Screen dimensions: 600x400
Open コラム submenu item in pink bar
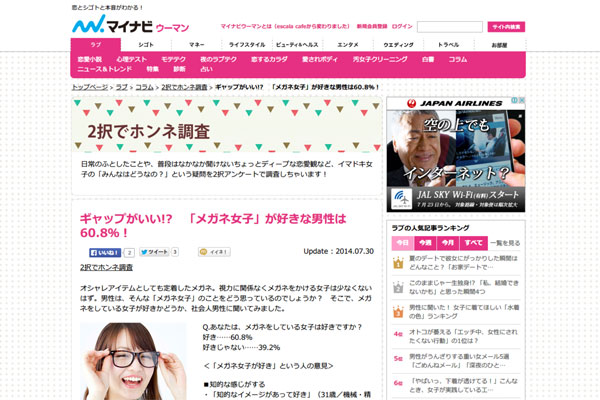pos(458,59)
